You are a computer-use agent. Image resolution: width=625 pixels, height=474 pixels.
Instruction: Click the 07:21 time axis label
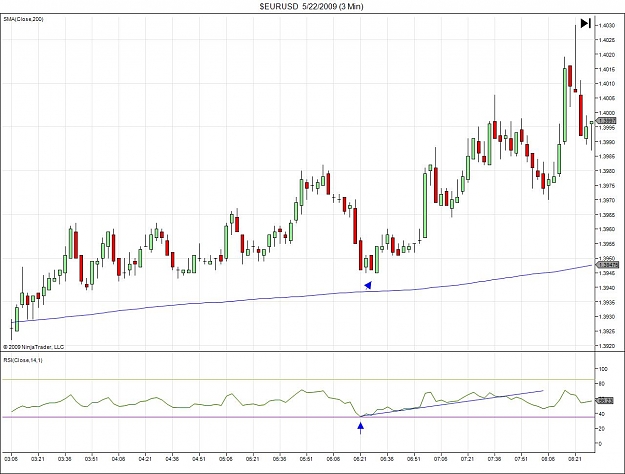coord(467,459)
